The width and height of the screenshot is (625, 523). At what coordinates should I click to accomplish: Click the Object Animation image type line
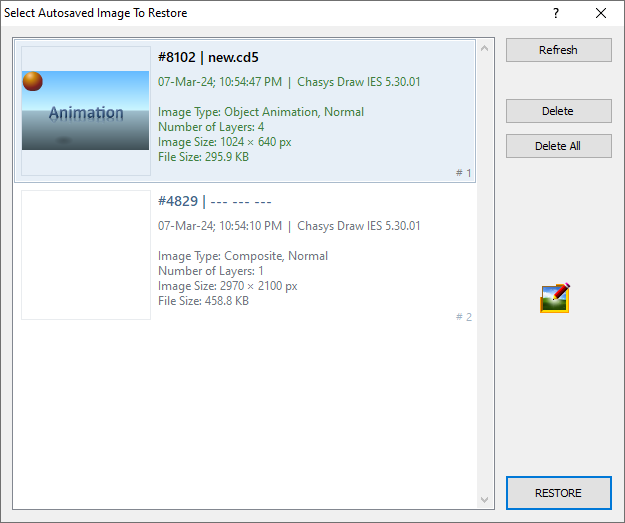(x=261, y=112)
